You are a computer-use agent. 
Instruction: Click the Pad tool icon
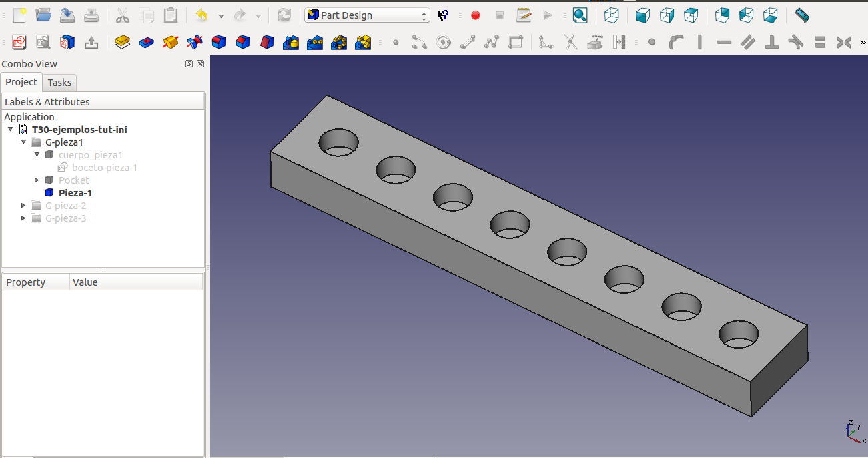[122, 43]
